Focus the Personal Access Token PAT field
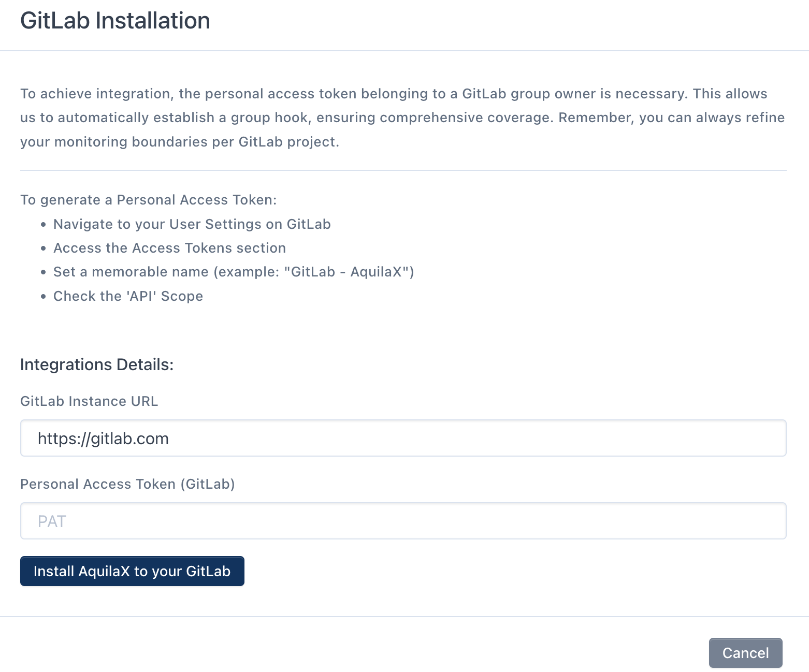The height and width of the screenshot is (672, 809). tap(403, 521)
